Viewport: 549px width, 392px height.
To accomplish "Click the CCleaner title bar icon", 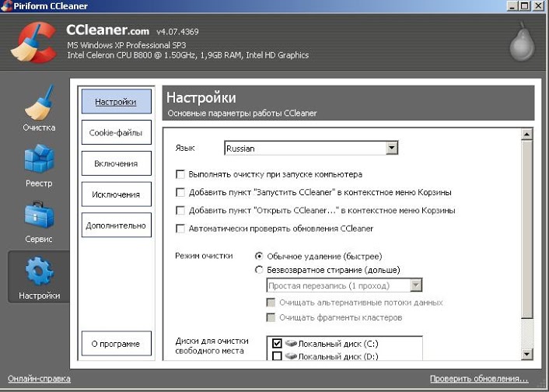I will [x=6, y=6].
